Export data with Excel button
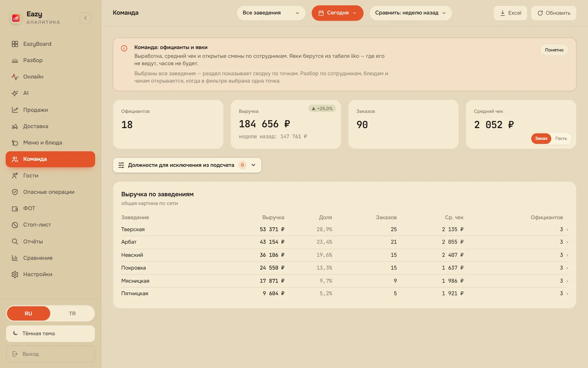This screenshot has height=368, width=588. pos(510,13)
